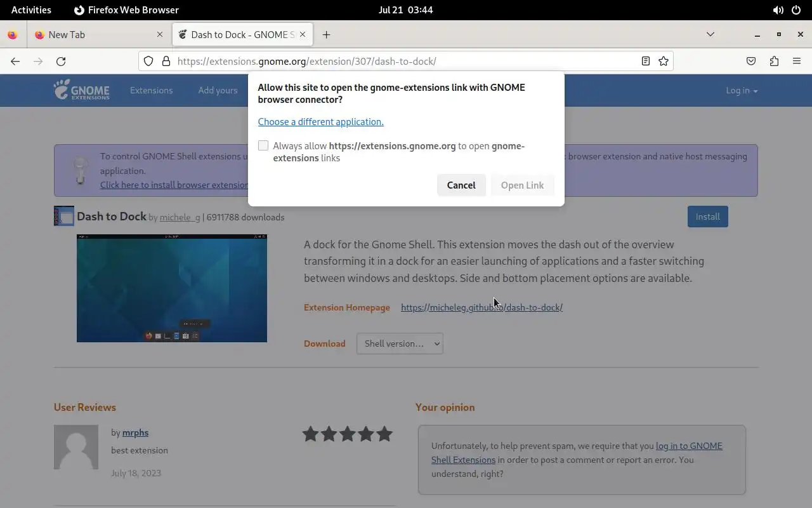Open the tracking protection shield icon

click(x=148, y=61)
